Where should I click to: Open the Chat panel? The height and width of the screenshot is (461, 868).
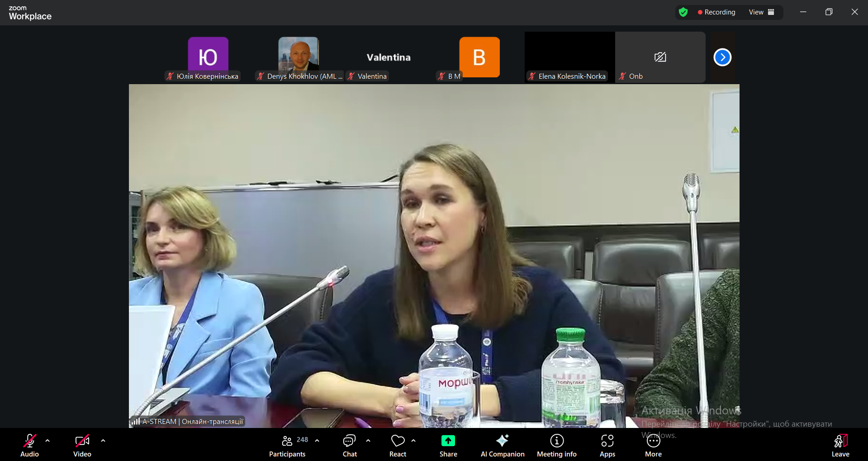[349, 445]
